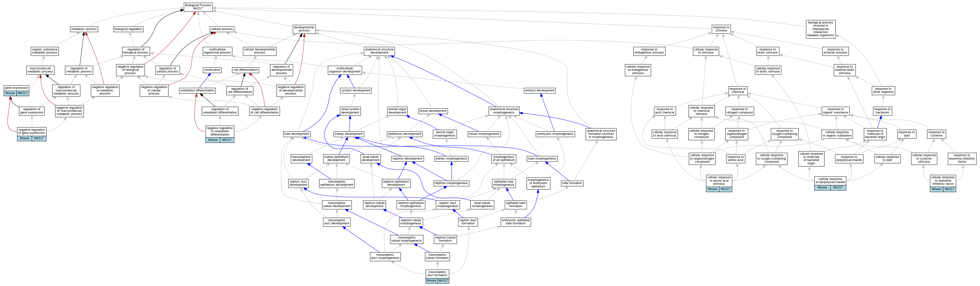Click 'anatomical structure morphogenesis' node
980x286 pixels.
(504, 111)
